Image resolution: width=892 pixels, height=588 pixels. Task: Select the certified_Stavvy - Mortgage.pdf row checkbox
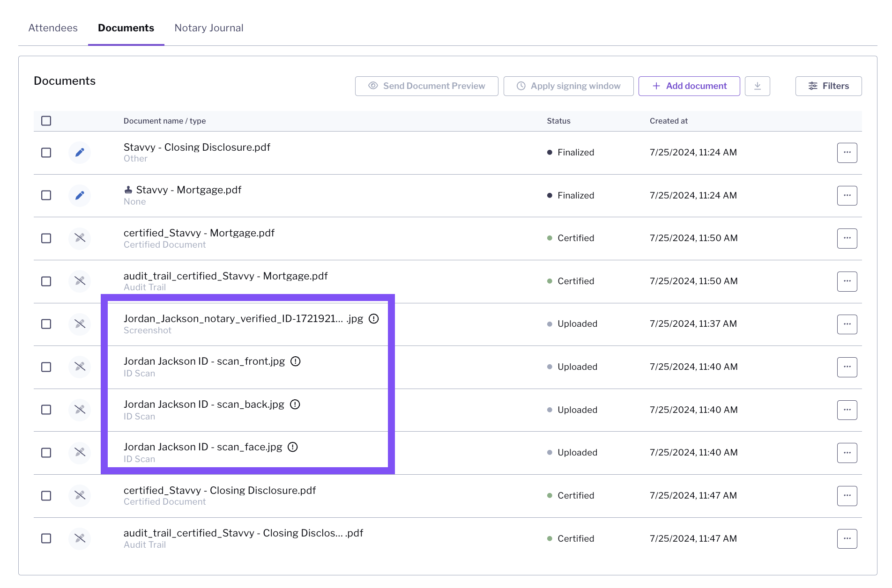coord(46,238)
